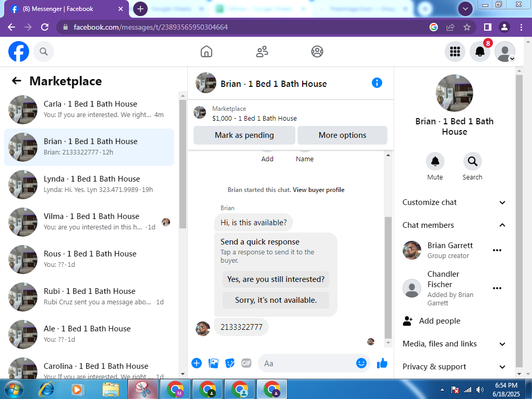Open the GIF picker
The height and width of the screenshot is (399, 532).
(246, 364)
